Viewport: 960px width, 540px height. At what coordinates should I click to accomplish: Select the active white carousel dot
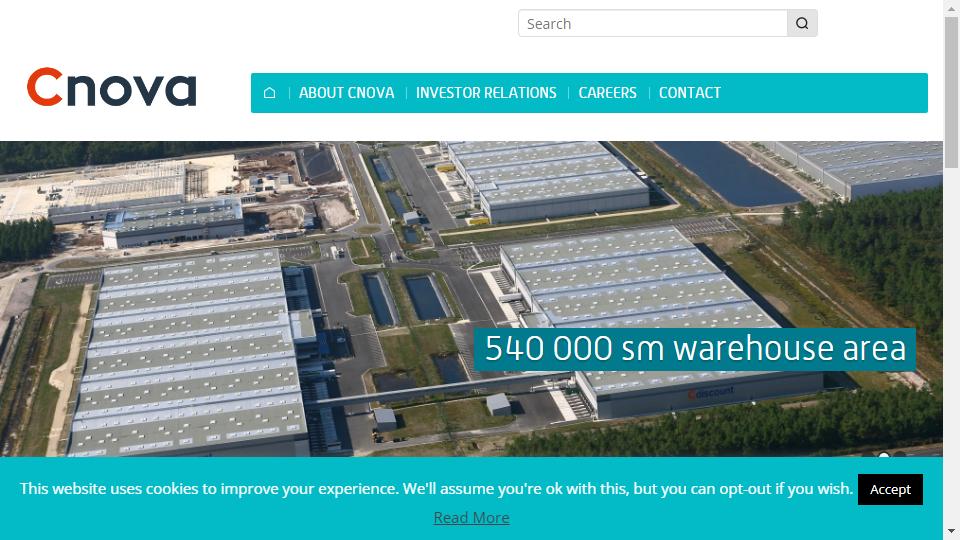point(883,455)
